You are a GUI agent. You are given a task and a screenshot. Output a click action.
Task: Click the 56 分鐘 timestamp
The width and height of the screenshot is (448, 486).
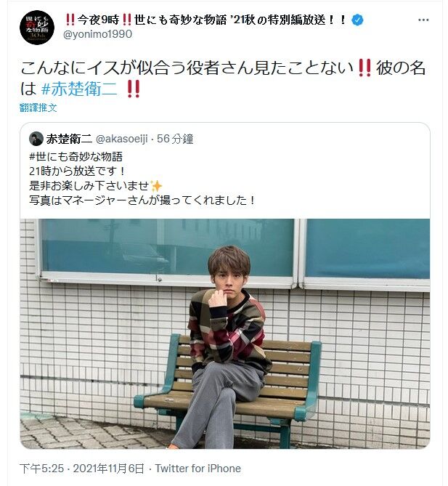[x=175, y=139]
